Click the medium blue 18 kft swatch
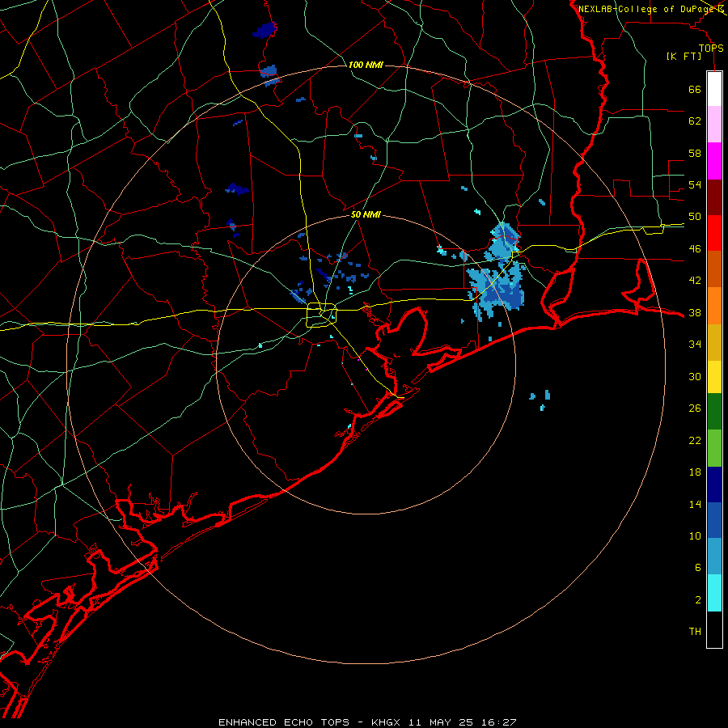The image size is (728, 728). click(x=714, y=520)
